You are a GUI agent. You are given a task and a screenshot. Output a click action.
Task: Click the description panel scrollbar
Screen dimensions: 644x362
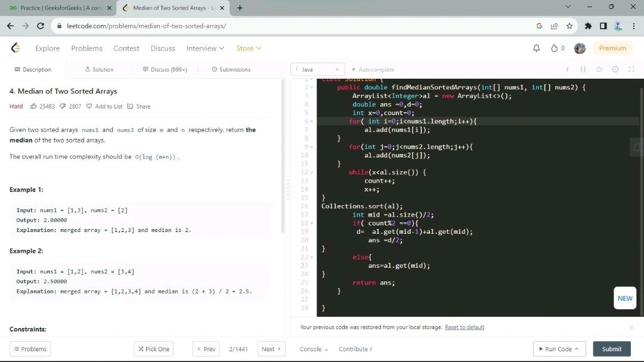[283, 156]
